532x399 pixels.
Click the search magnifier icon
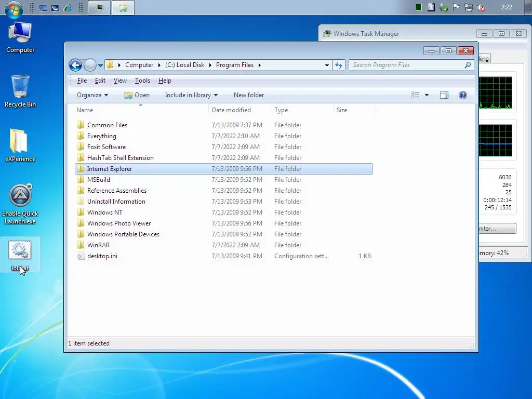[x=468, y=65]
